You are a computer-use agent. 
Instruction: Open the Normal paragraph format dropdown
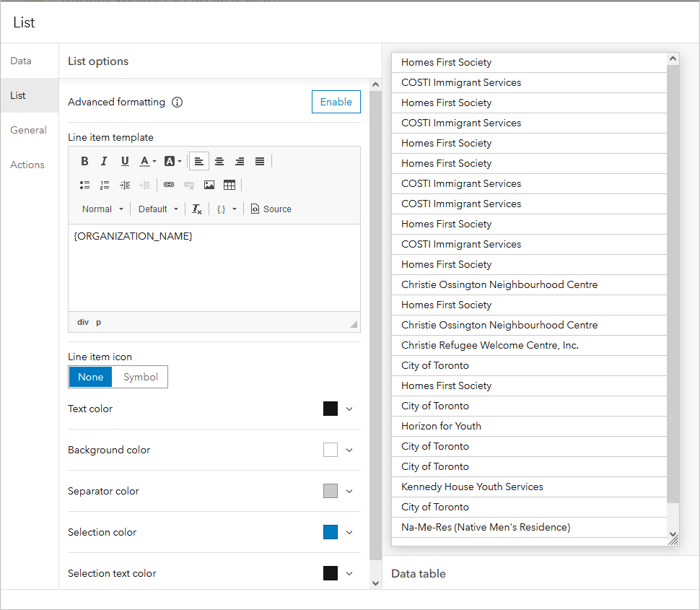(x=102, y=209)
